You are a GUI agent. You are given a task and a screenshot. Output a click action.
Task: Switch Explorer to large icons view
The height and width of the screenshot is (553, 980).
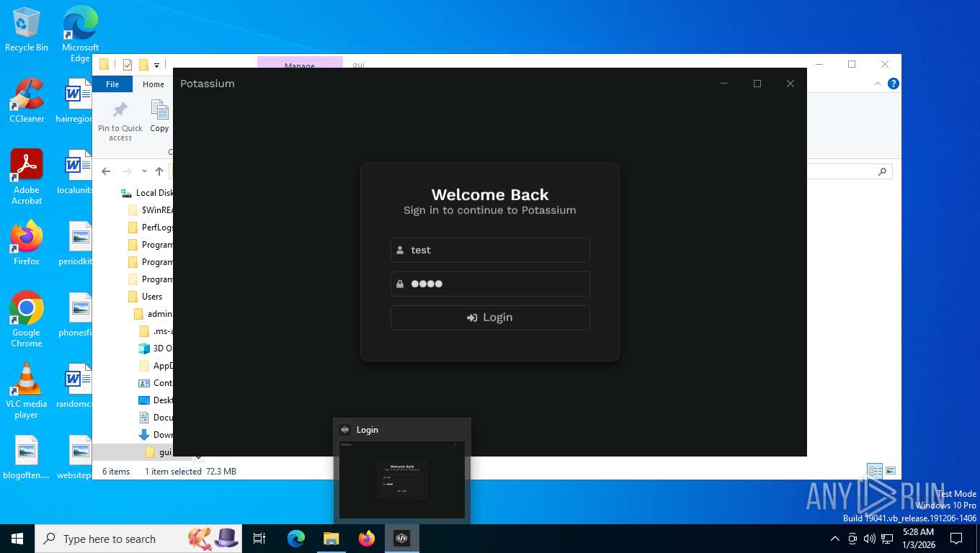coord(891,471)
